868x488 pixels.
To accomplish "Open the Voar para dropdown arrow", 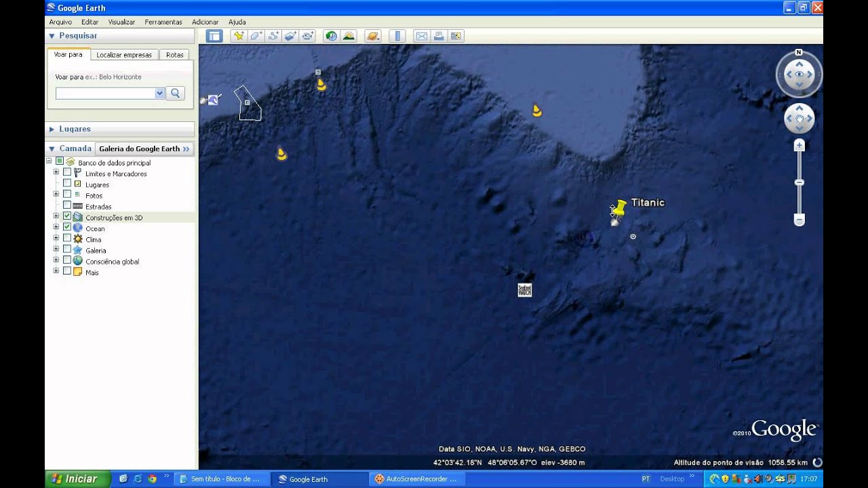I will pyautogui.click(x=160, y=94).
